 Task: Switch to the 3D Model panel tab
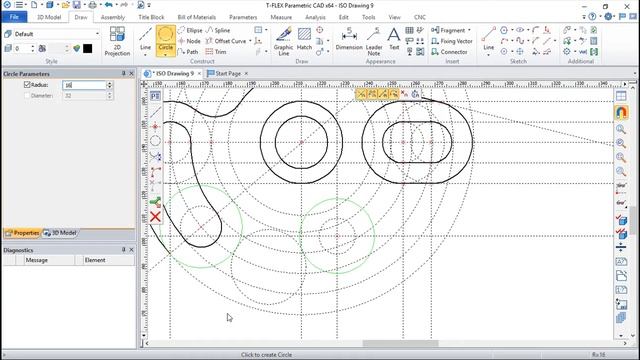coord(60,233)
